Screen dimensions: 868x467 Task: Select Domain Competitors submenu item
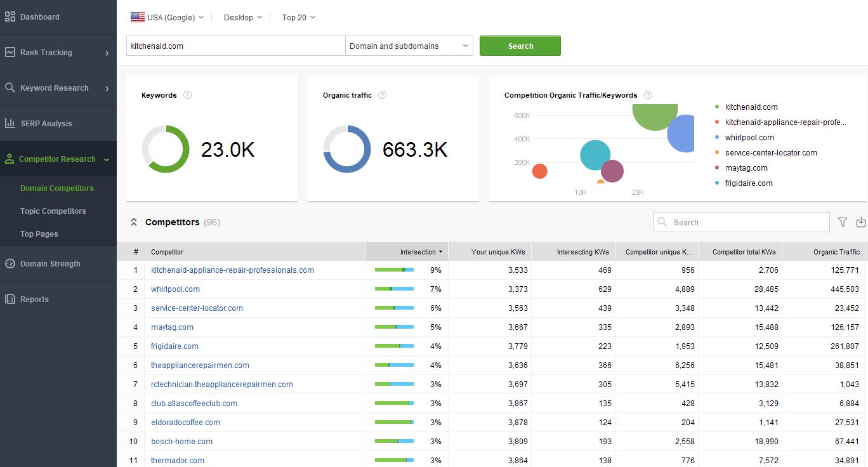point(57,188)
